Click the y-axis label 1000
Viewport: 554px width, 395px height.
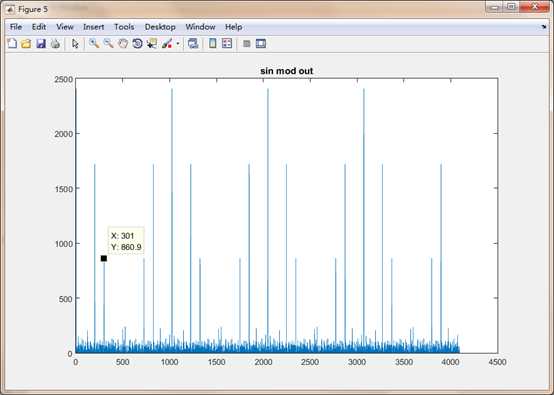pyautogui.click(x=63, y=243)
